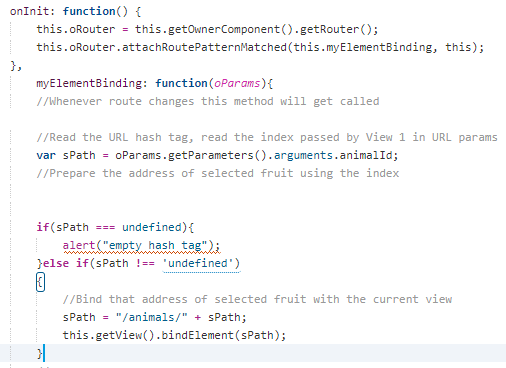Viewport: 506px width, 368px height.
Task: Click the 'Whenever route changes' comment line
Action: [x=208, y=101]
